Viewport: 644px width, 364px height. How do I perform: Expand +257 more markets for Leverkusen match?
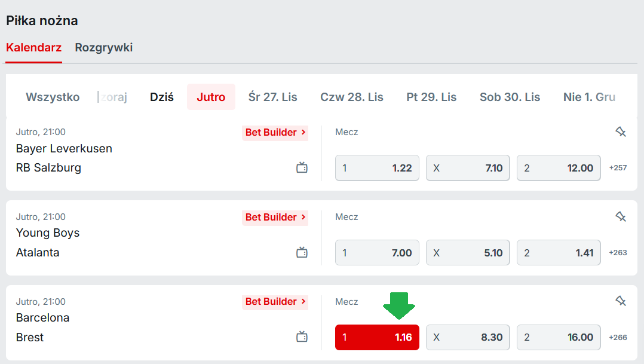point(618,168)
